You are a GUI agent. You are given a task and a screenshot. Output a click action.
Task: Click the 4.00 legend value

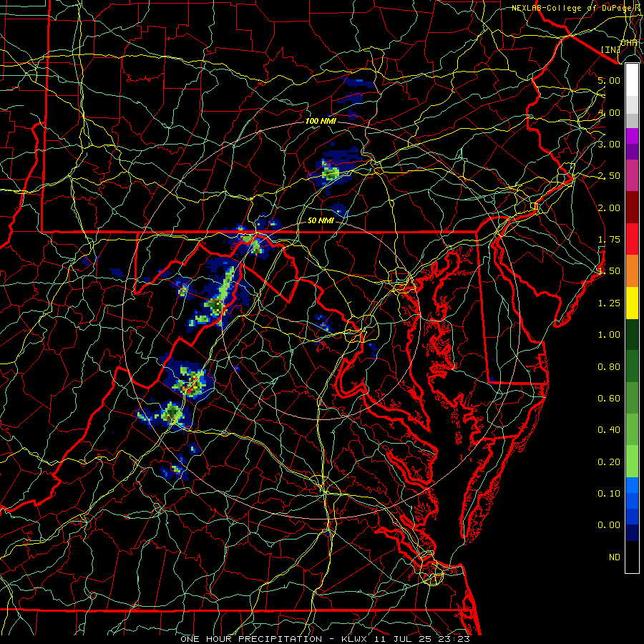coord(609,112)
